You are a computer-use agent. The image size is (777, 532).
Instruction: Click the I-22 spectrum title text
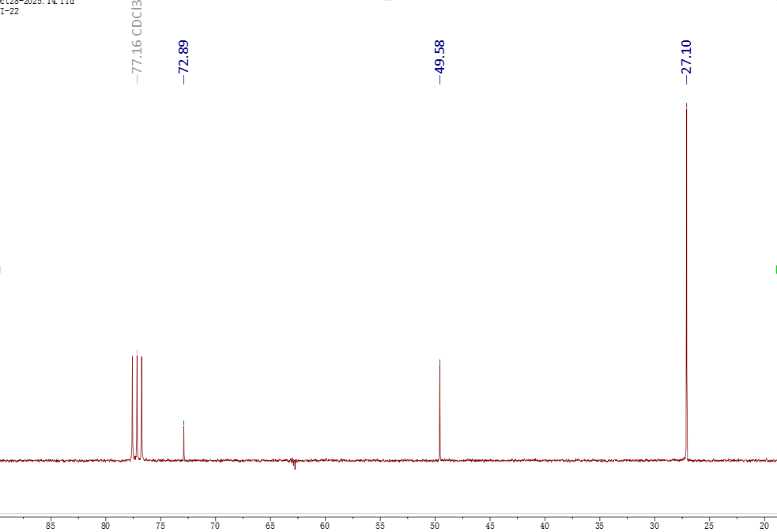9,11
